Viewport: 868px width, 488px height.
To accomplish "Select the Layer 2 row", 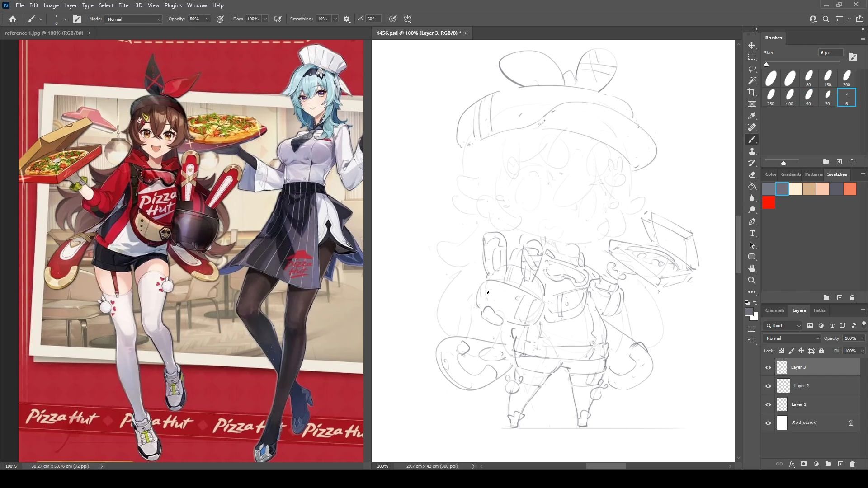I will click(811, 386).
